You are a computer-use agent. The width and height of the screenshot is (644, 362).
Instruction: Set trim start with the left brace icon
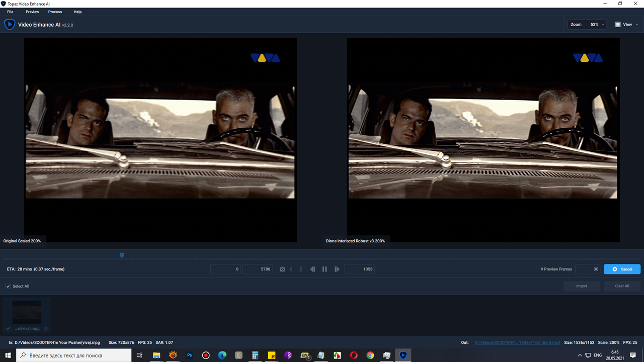click(291, 269)
